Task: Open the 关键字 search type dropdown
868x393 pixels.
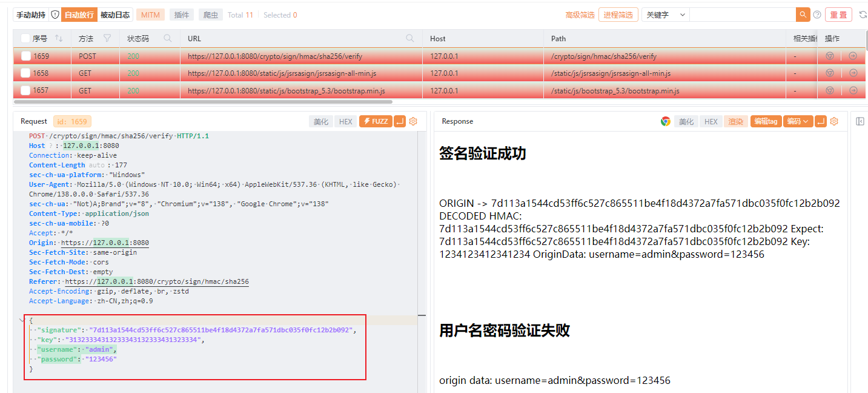Action: coord(665,15)
